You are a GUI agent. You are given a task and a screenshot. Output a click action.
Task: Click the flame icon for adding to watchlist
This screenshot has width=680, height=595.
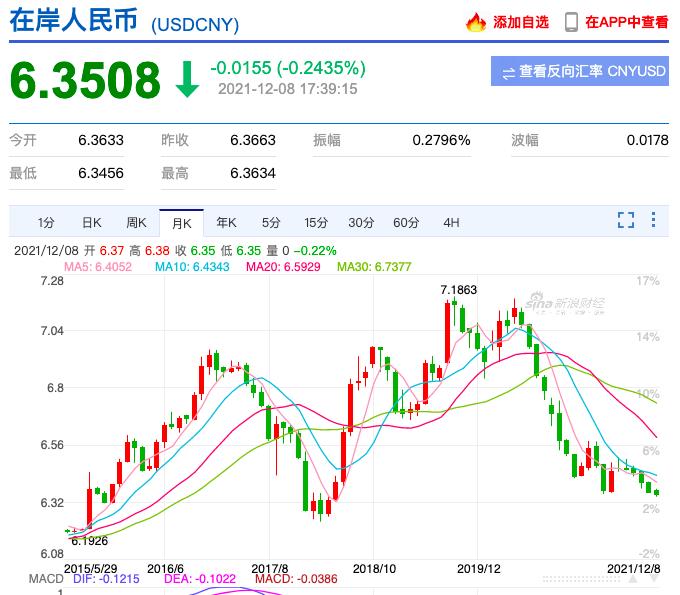click(x=476, y=22)
